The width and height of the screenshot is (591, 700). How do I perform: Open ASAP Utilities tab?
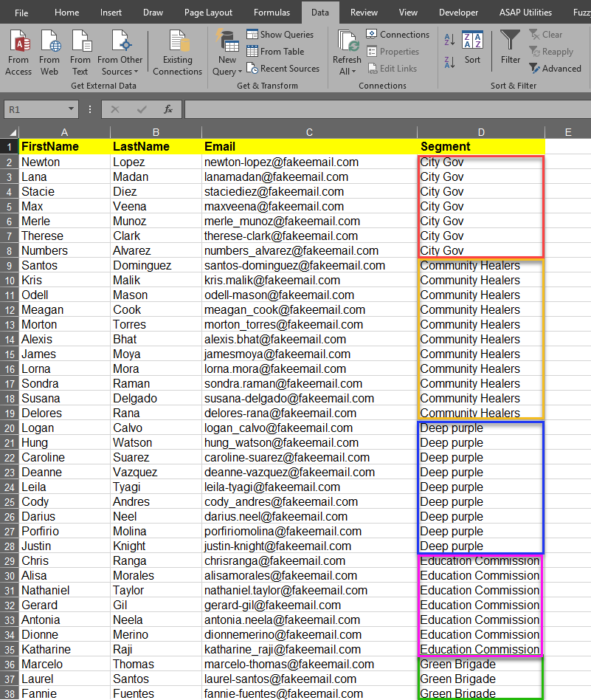[525, 13]
